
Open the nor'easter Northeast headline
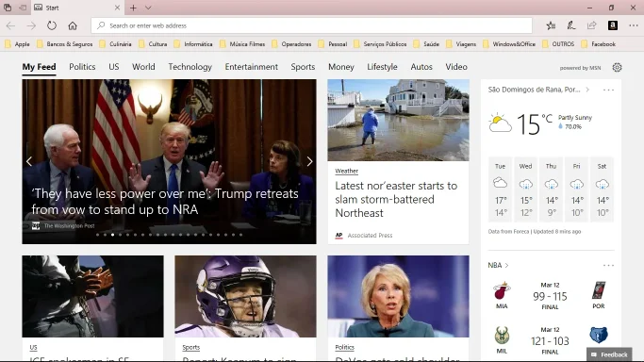pyautogui.click(x=396, y=199)
